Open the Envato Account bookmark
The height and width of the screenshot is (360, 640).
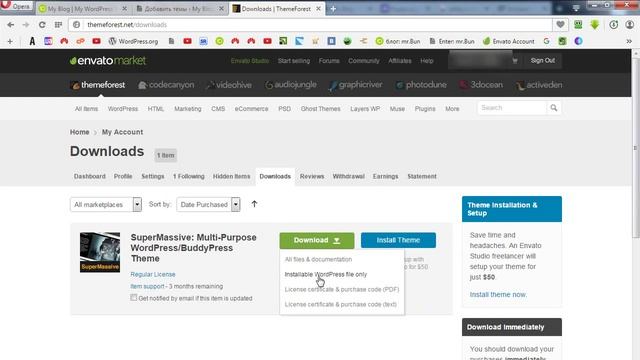(x=509, y=41)
